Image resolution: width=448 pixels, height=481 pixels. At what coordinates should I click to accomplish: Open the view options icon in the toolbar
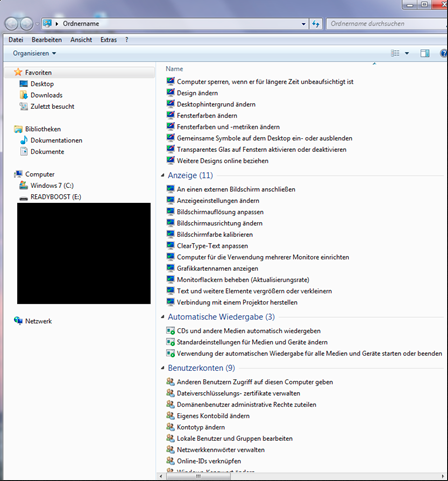click(x=395, y=53)
